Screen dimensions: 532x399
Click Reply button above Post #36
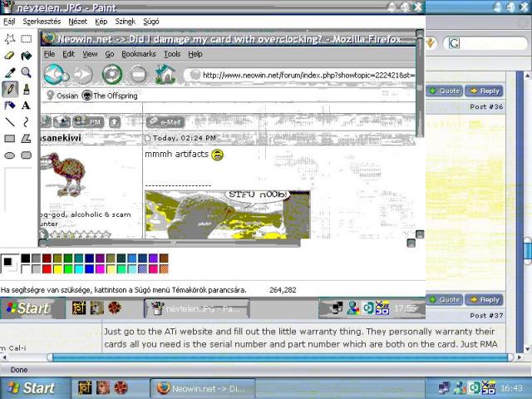[x=484, y=91]
